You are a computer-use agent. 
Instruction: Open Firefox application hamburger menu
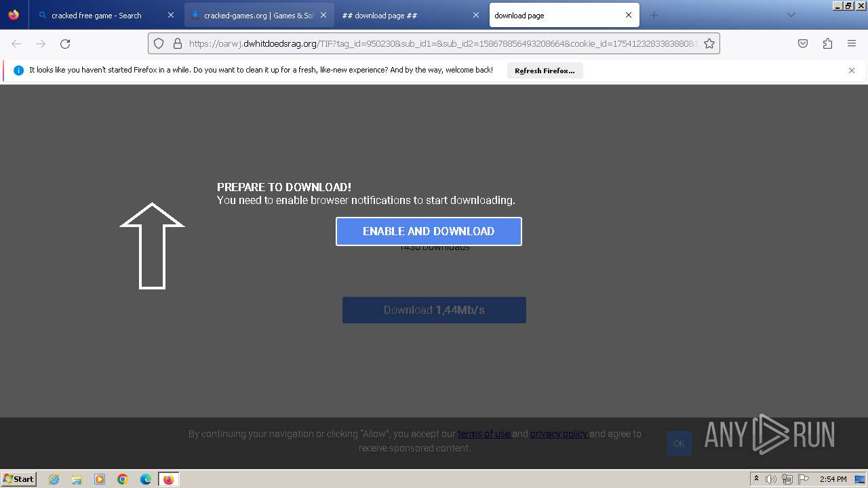[852, 43]
